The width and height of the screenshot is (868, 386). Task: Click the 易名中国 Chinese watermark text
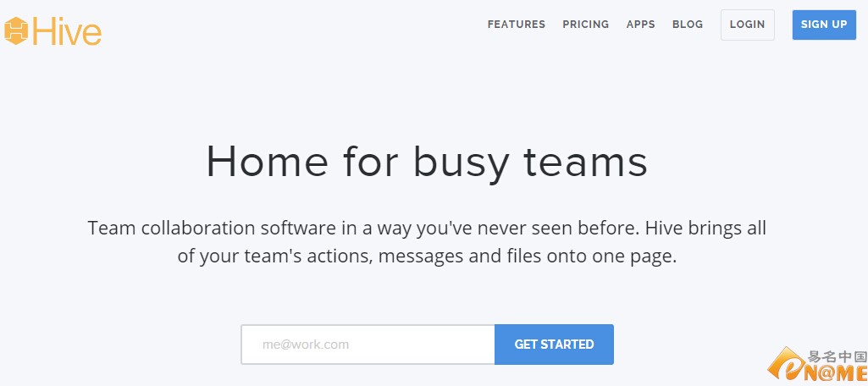[837, 356]
